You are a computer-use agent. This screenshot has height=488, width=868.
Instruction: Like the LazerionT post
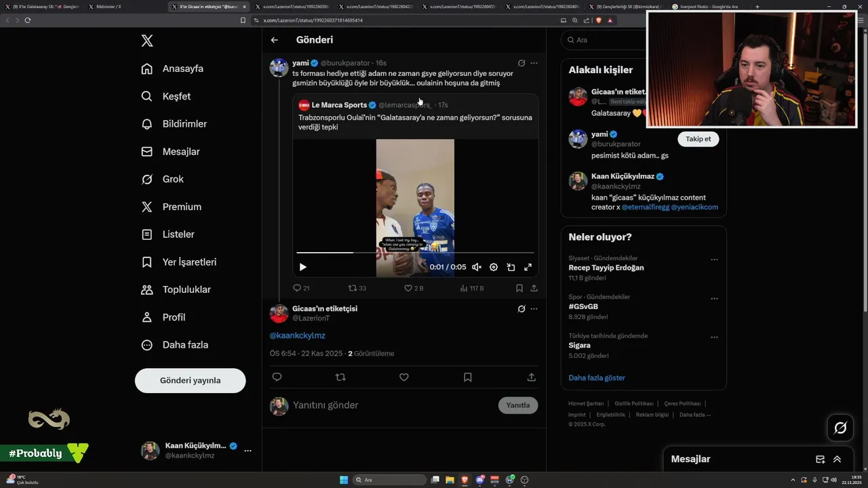(x=404, y=377)
